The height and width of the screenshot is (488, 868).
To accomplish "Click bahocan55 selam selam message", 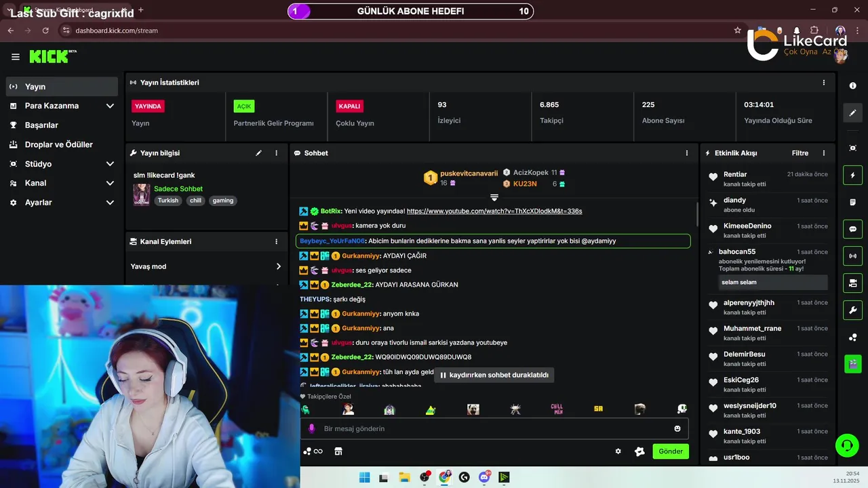I will point(773,283).
